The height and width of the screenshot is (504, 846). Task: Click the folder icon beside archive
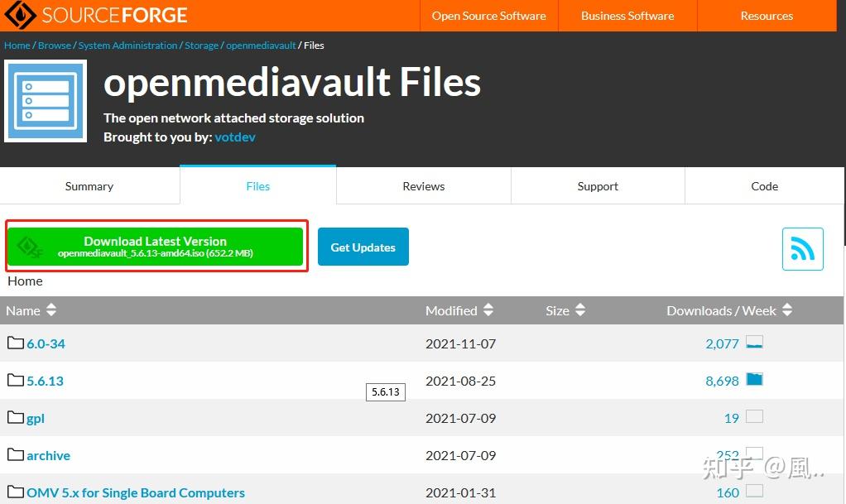[15, 454]
